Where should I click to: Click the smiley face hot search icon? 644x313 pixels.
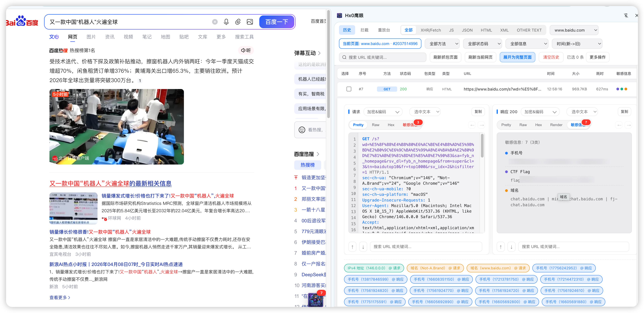point(302,130)
